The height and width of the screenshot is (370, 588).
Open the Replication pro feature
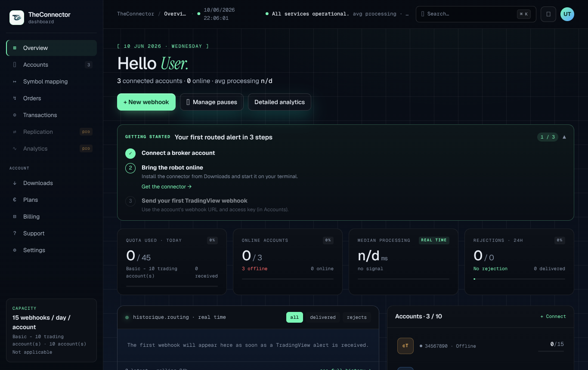pyautogui.click(x=51, y=132)
